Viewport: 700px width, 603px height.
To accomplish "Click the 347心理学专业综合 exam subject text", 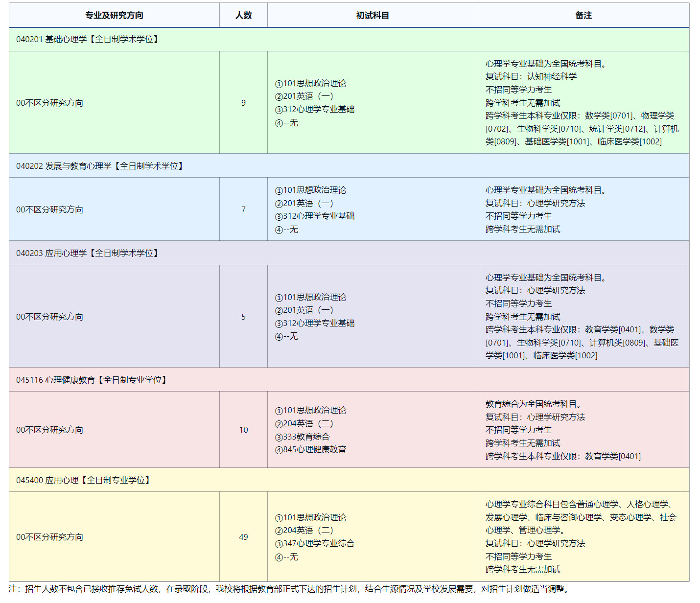I will (x=316, y=543).
